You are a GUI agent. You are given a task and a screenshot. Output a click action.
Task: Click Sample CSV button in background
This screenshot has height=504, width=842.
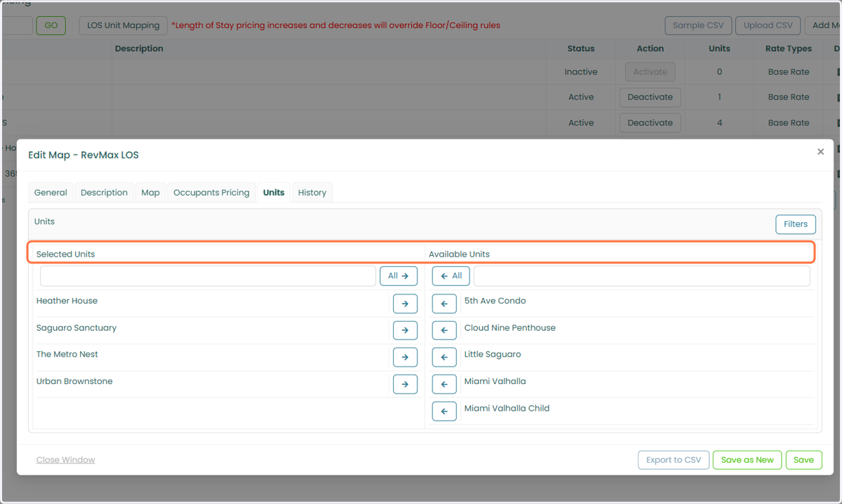tap(698, 26)
